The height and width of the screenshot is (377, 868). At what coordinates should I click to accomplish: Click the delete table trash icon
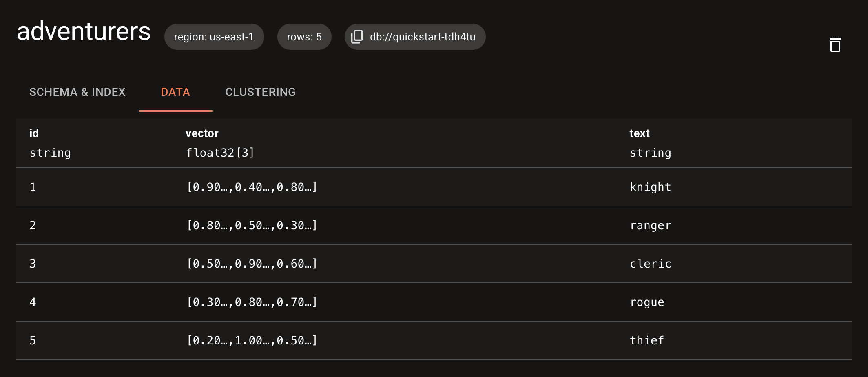point(835,44)
